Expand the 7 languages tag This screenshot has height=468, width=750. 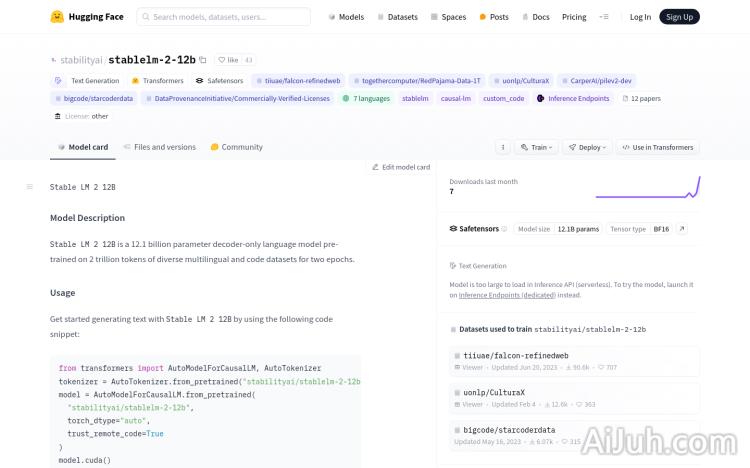click(x=366, y=99)
